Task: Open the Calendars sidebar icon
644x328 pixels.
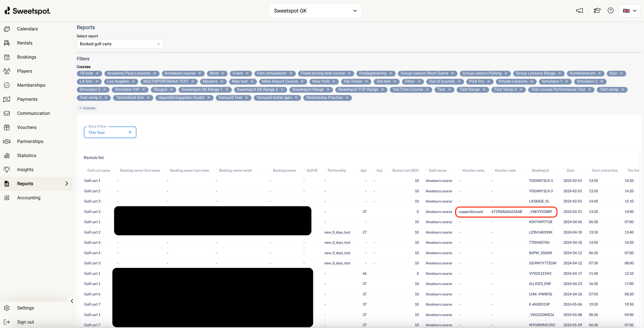Action: (7, 29)
